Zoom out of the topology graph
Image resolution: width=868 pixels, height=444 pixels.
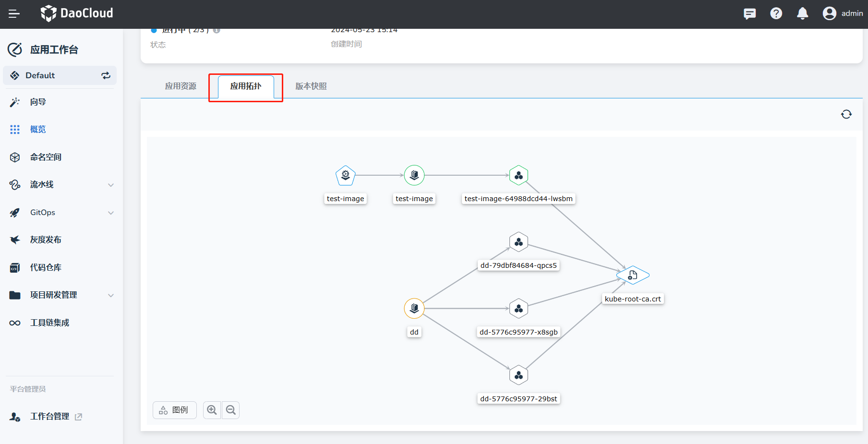click(x=231, y=410)
